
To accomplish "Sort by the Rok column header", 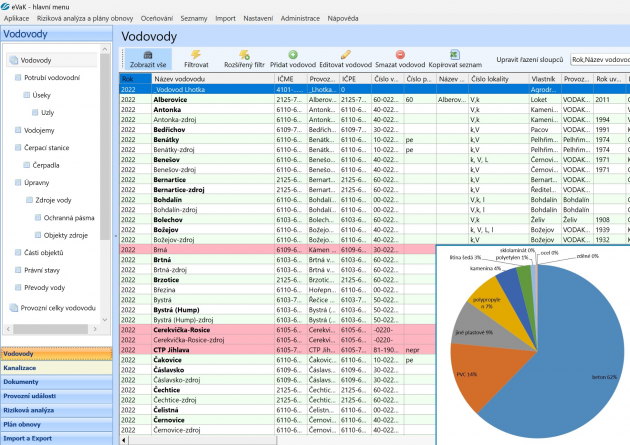I will [x=135, y=79].
